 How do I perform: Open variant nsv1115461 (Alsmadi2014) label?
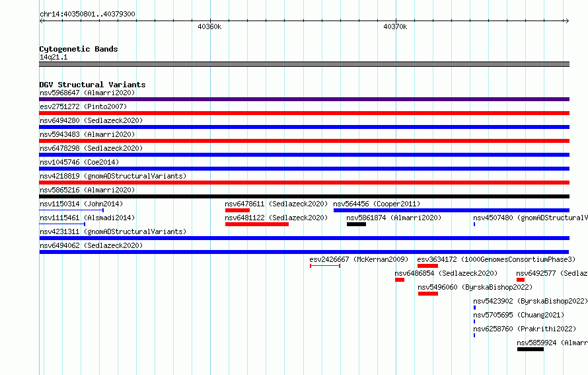87,218
